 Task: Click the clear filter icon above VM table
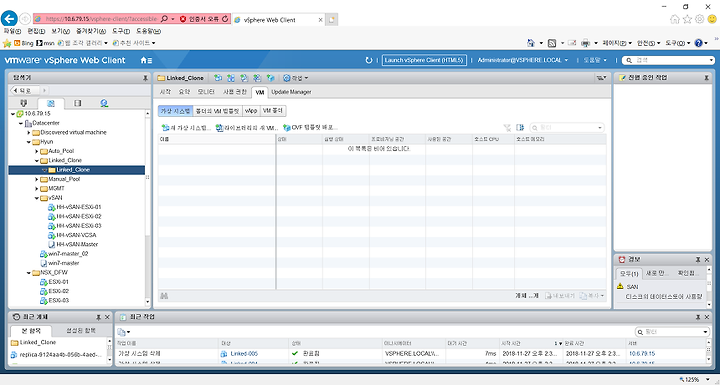click(x=507, y=127)
